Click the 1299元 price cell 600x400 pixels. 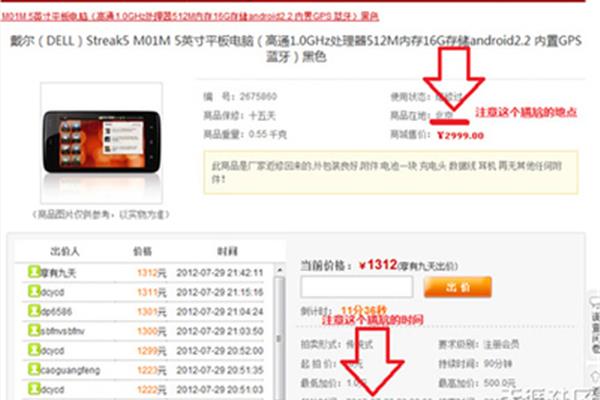point(152,351)
